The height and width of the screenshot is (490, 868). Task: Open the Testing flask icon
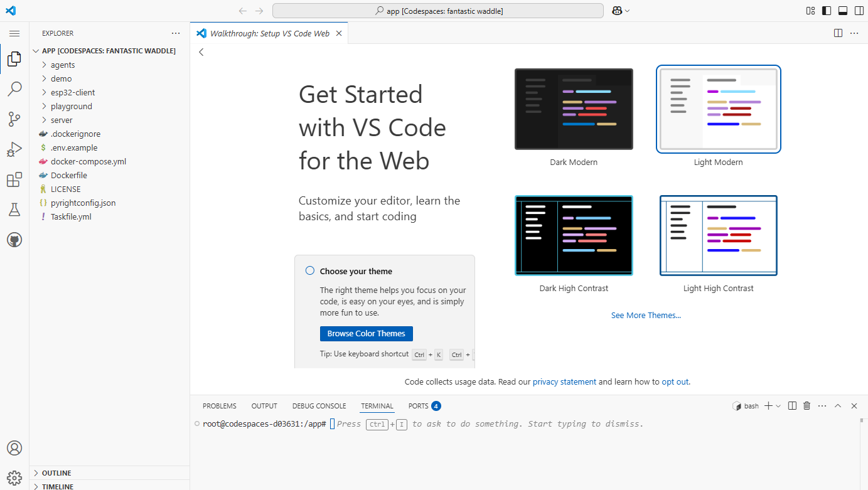(14, 210)
